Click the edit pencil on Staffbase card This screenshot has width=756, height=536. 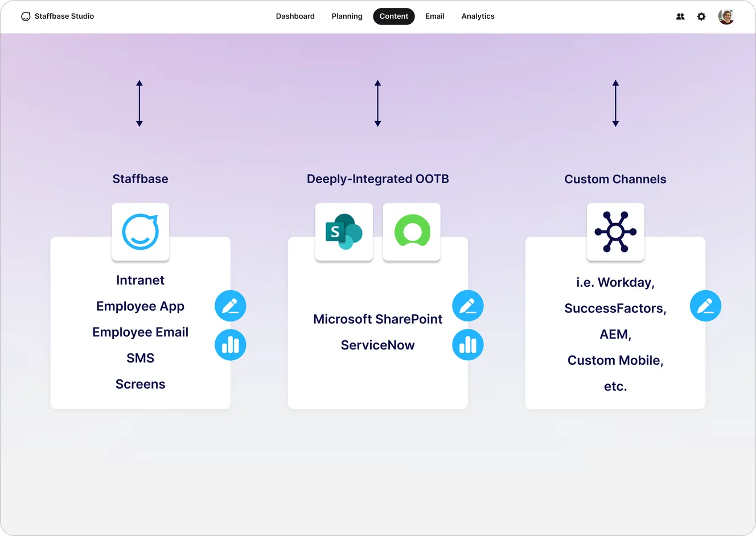pyautogui.click(x=231, y=306)
